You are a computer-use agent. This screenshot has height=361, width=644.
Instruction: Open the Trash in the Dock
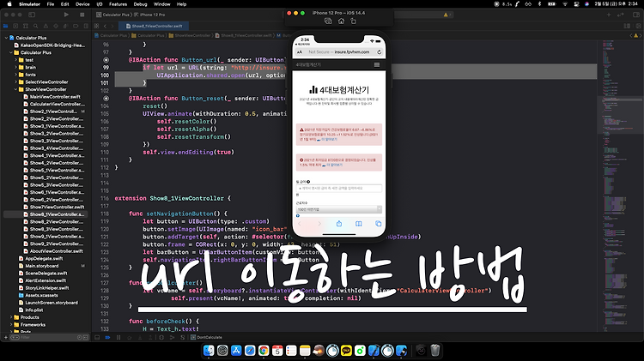coord(435,351)
